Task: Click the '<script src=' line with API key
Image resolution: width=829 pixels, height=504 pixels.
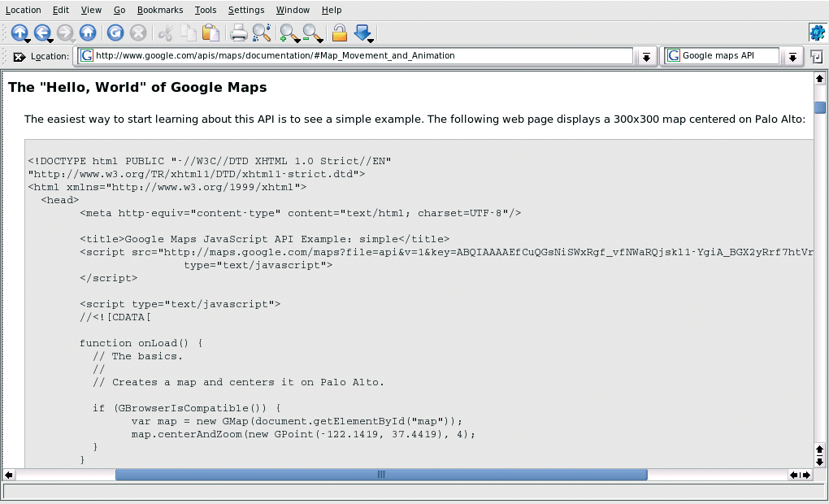Action: [x=446, y=252]
